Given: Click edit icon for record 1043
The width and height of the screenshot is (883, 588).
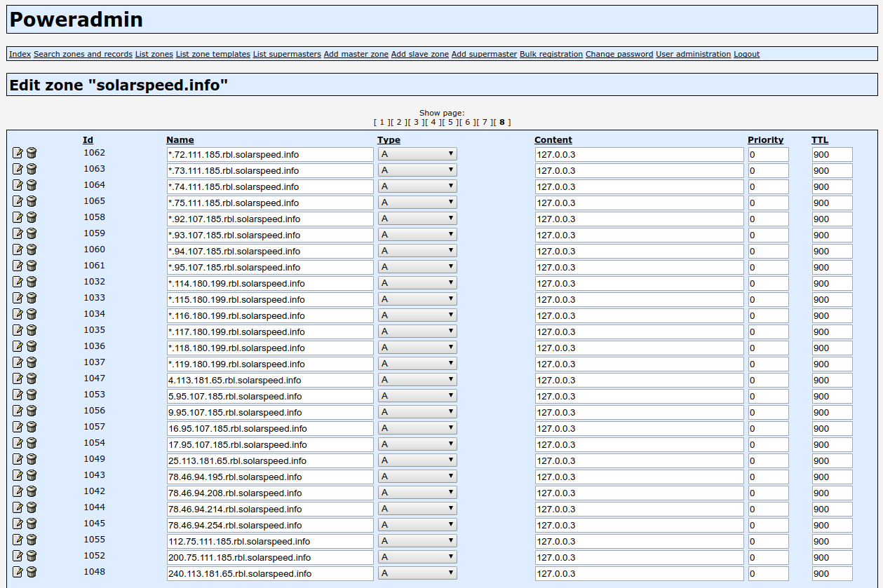Looking at the screenshot, I should [x=18, y=475].
